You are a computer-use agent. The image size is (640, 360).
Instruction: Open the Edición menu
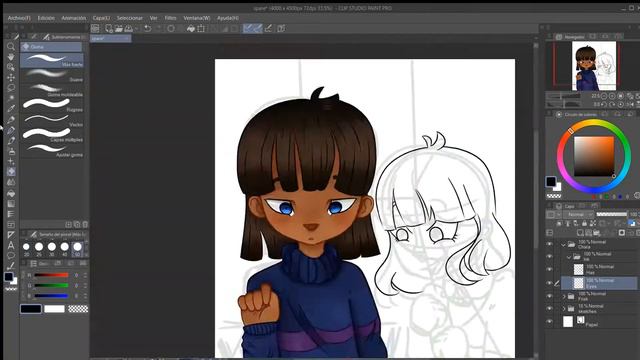(x=46, y=18)
